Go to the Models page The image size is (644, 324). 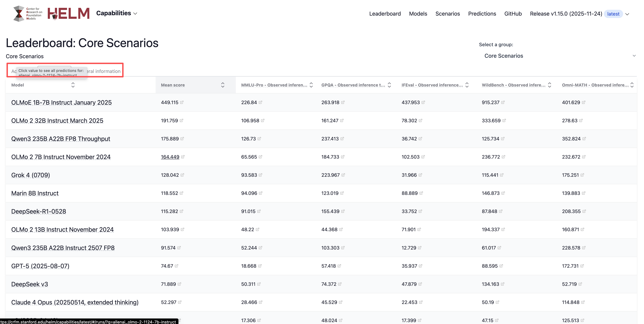[x=418, y=14]
